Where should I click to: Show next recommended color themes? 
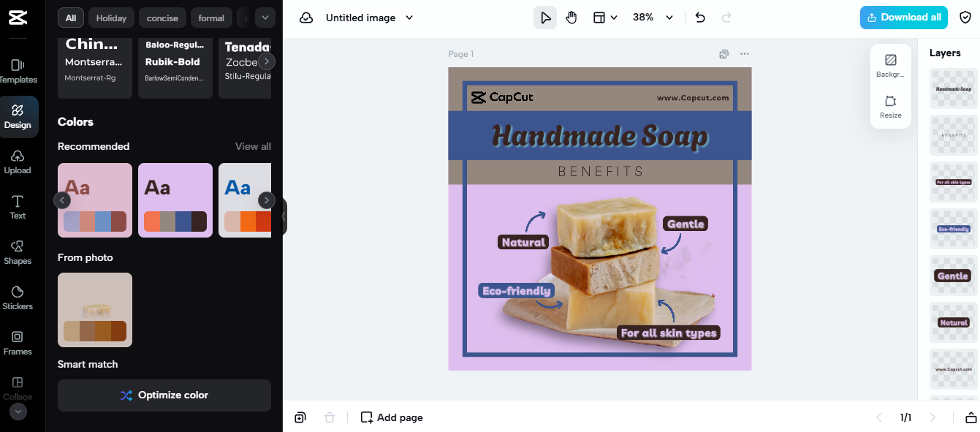click(267, 200)
